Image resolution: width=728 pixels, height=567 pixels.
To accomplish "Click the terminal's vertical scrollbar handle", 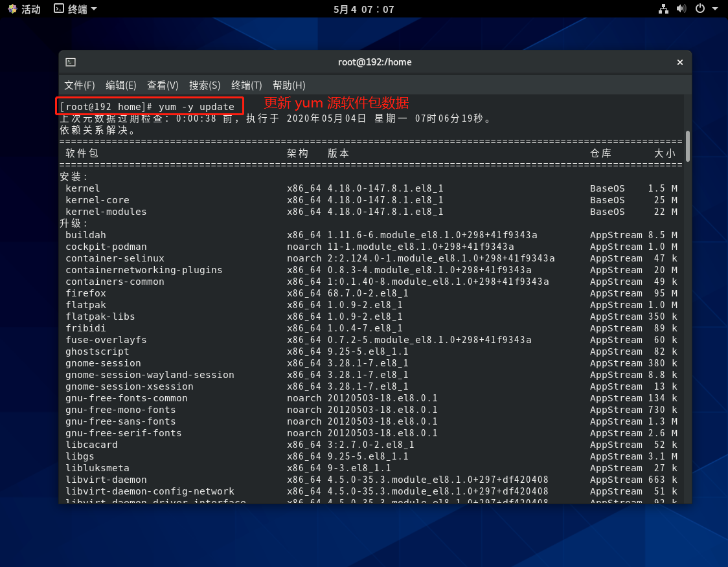I will (687, 146).
